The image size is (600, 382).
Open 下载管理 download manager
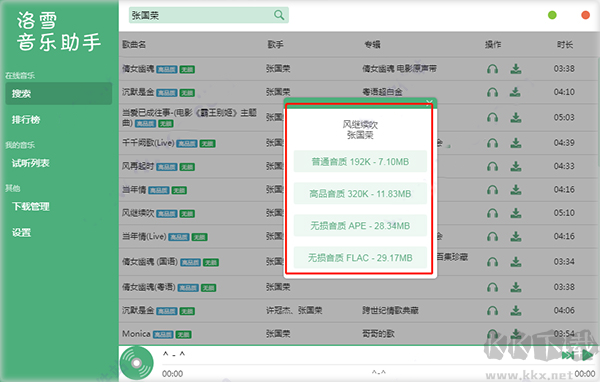[x=31, y=207]
